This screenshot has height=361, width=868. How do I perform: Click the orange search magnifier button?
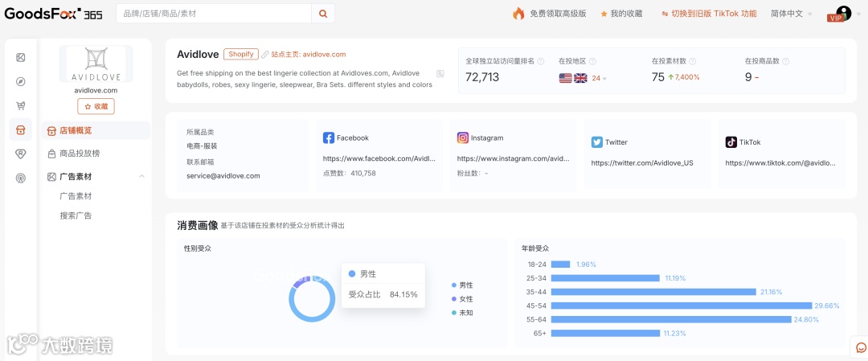coord(323,14)
